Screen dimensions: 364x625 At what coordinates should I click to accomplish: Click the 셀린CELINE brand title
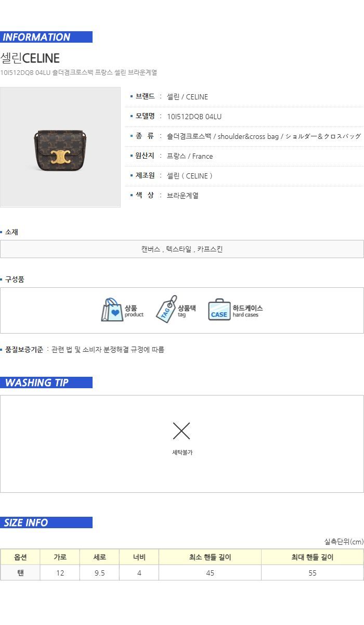[x=30, y=58]
